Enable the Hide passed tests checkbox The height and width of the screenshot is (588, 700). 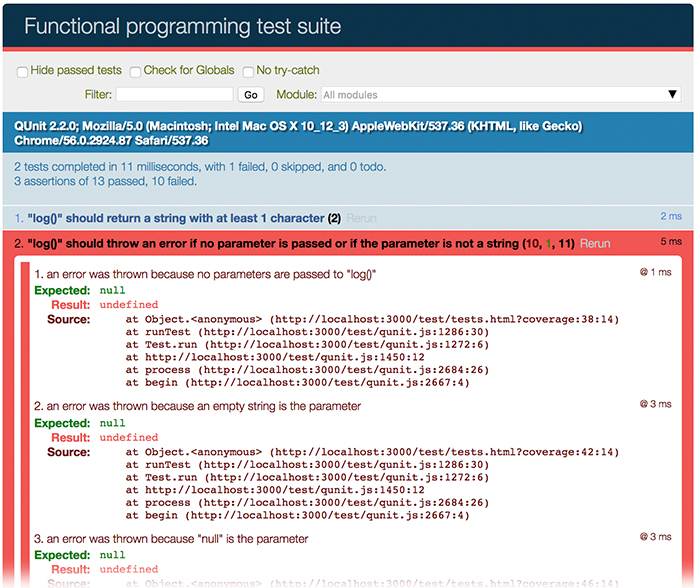[x=22, y=71]
